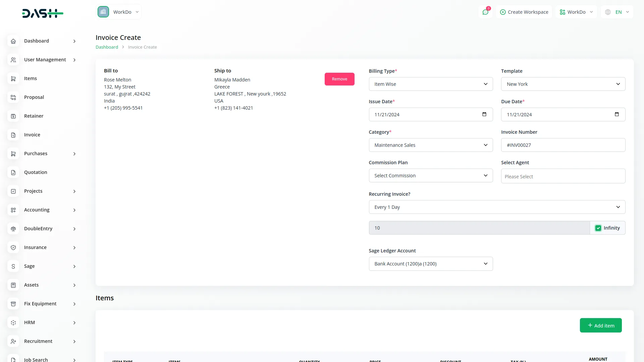Screen dimensions: 644x362
Task: Disable the Infinity checkbox
Action: [x=598, y=228]
